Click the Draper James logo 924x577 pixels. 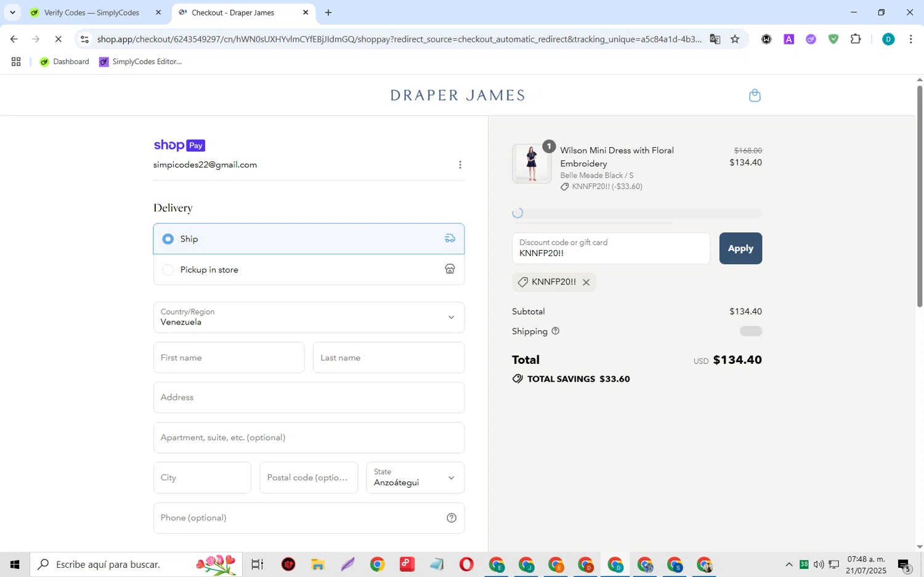[458, 95]
